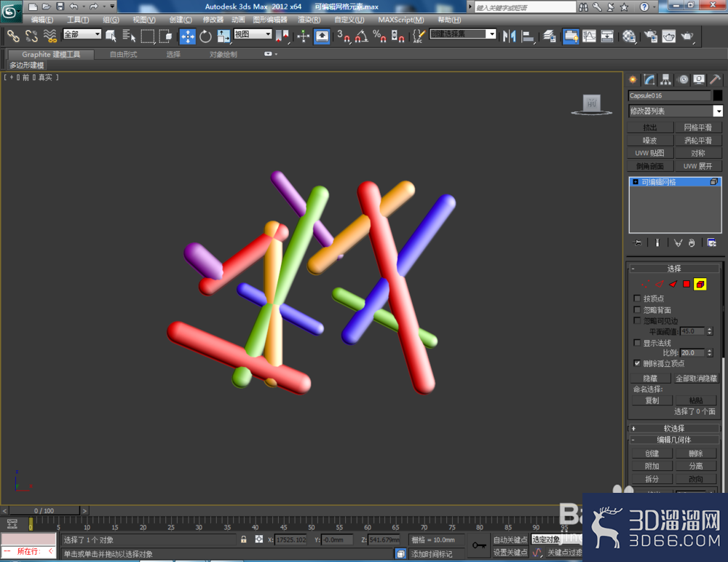Click the 附加 attach button
Image resolution: width=728 pixels, height=562 pixels.
(x=652, y=466)
